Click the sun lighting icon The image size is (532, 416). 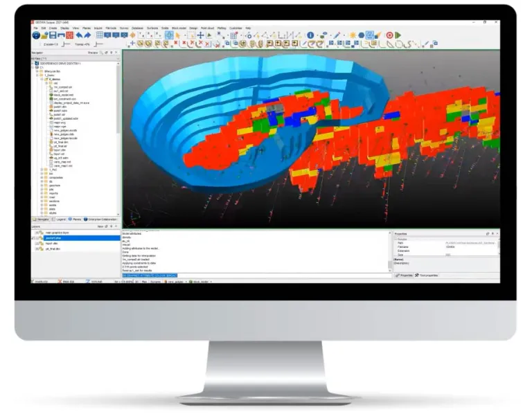352,35
